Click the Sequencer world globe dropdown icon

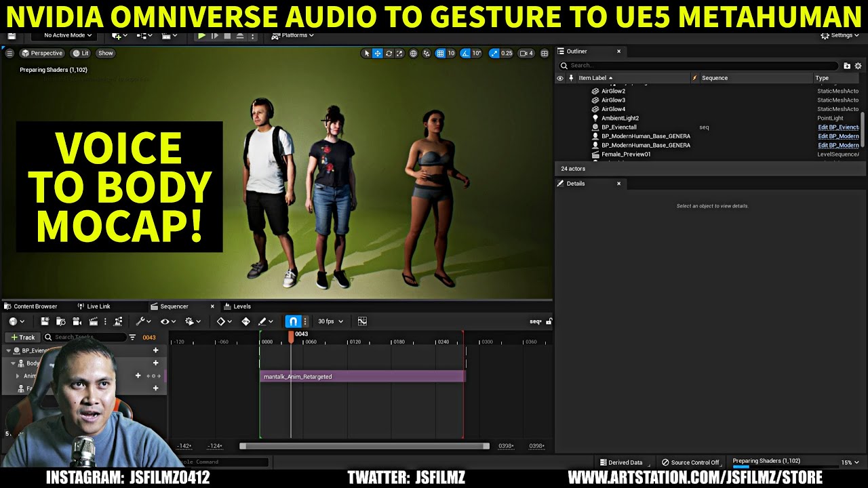coord(16,321)
